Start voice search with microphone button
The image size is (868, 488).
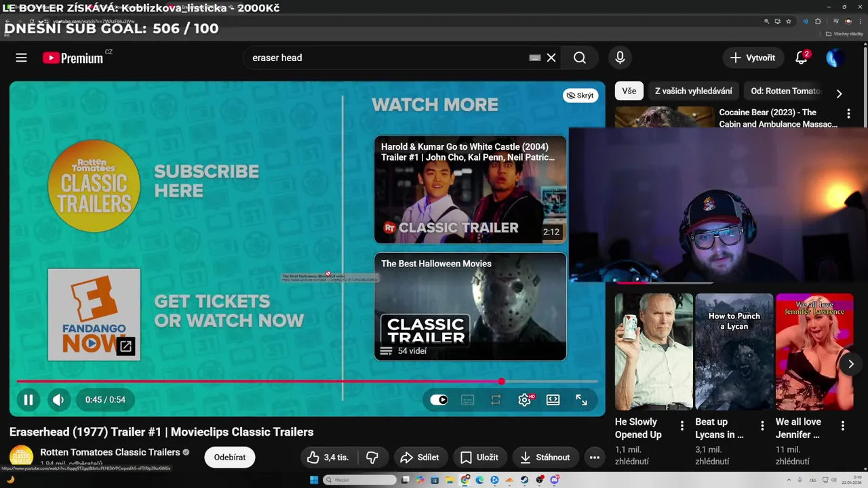tap(620, 58)
